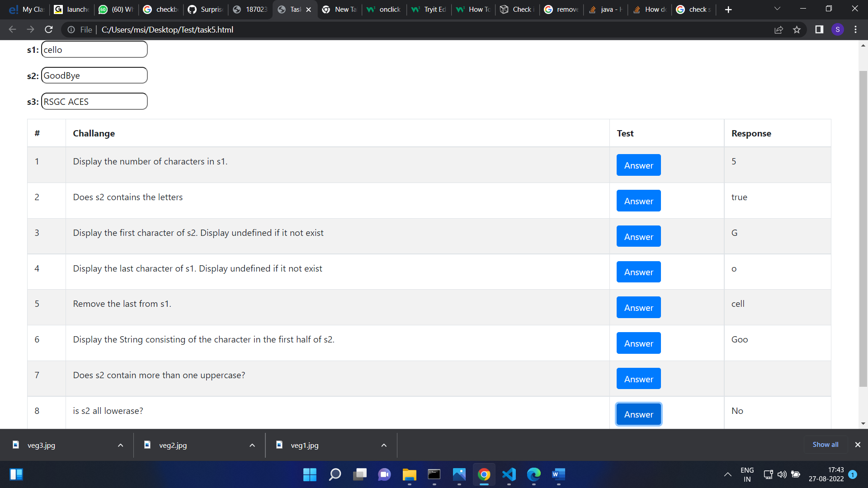Viewport: 868px width, 488px height.
Task: Switch to the Tryit Editor tab
Action: coord(429,9)
